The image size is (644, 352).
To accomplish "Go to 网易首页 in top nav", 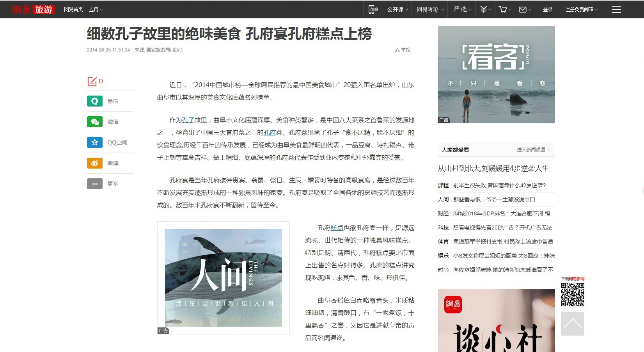I will coord(73,9).
